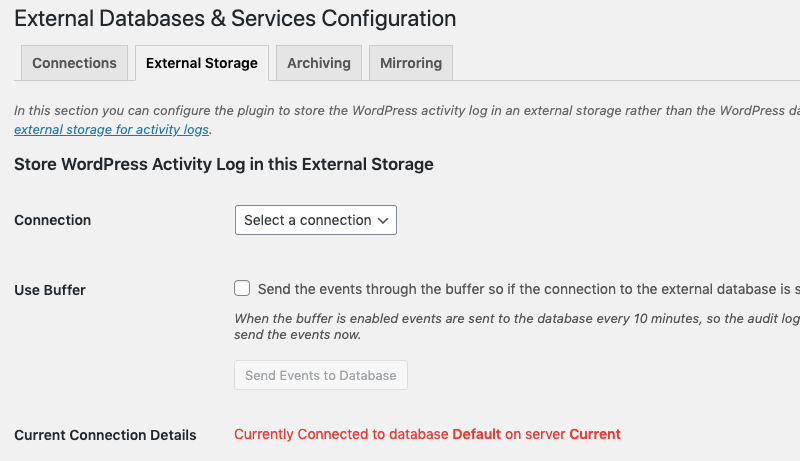The image size is (800, 461).
Task: Click the chevron arrow on connection dropdown
Action: click(383, 220)
